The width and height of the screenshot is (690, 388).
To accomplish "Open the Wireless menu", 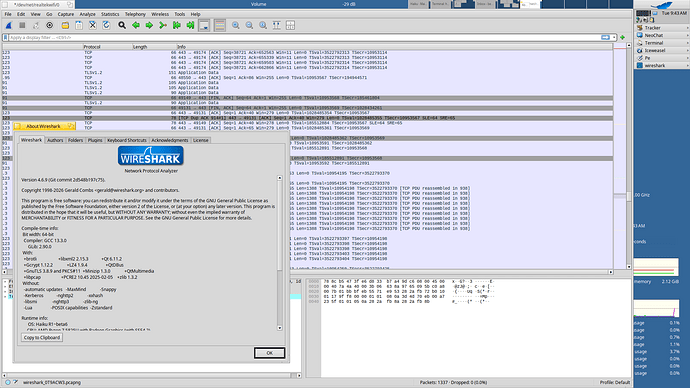I will pos(160,14).
